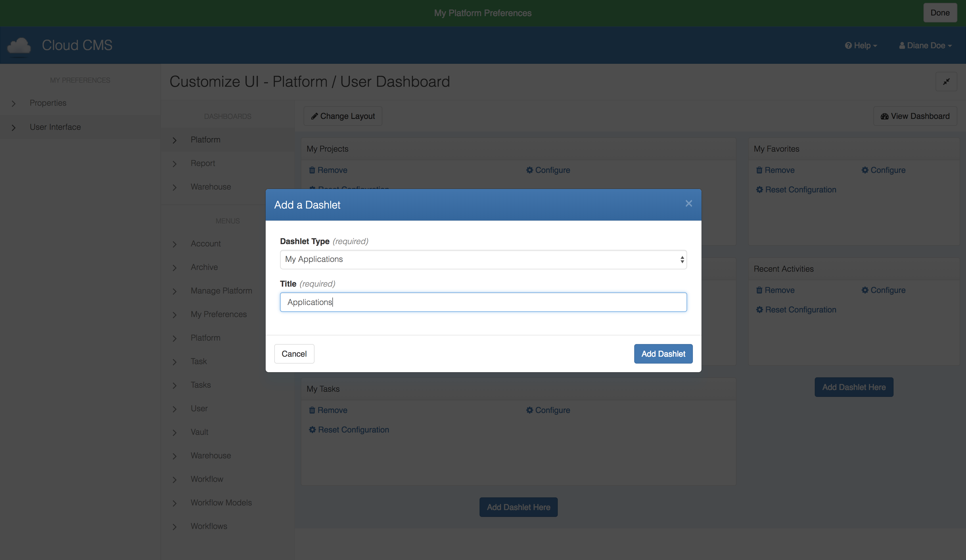This screenshot has width=966, height=560.
Task: Click gear Reset Configuration icon in Recent Activities
Action: click(759, 310)
